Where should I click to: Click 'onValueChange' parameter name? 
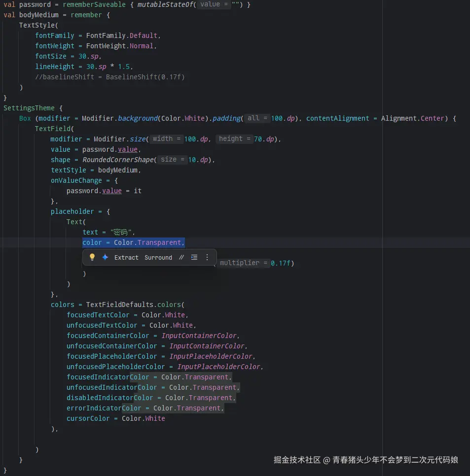pyautogui.click(x=76, y=180)
